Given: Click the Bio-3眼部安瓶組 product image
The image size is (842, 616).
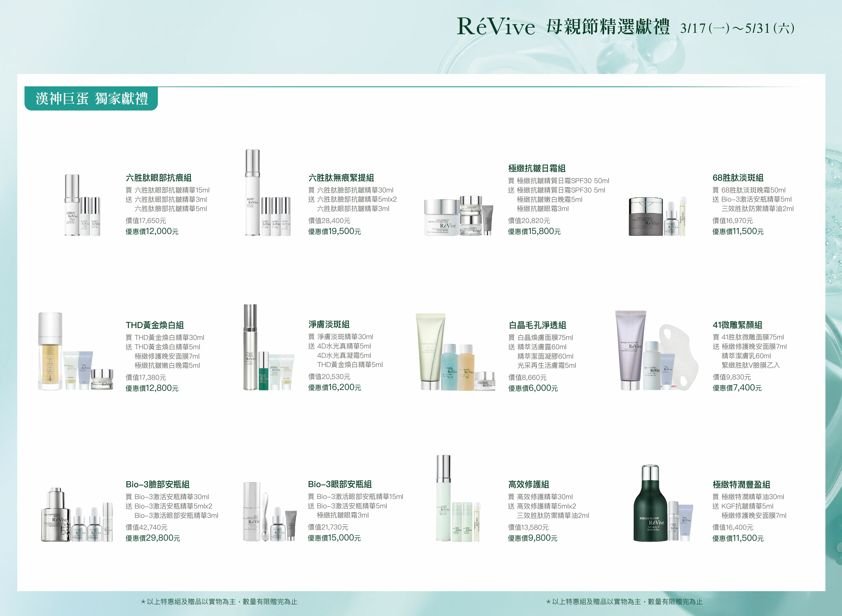Looking at the screenshot, I should (x=270, y=512).
